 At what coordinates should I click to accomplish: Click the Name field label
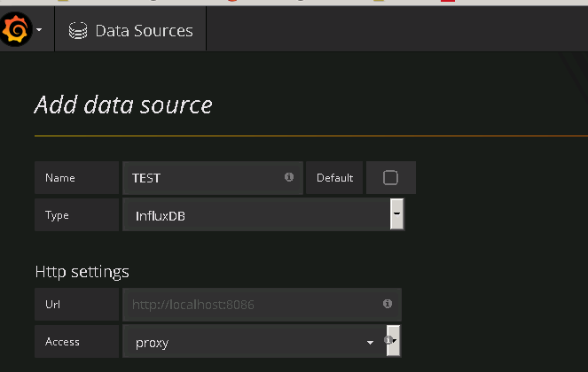point(60,178)
